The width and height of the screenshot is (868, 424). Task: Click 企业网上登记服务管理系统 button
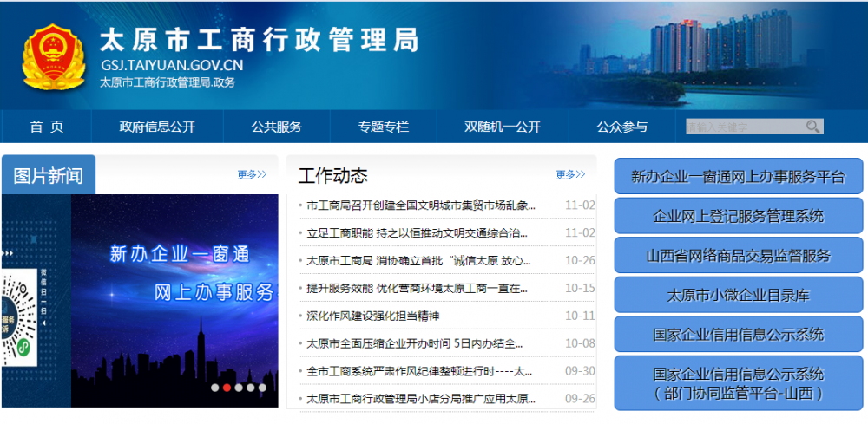pos(738,216)
